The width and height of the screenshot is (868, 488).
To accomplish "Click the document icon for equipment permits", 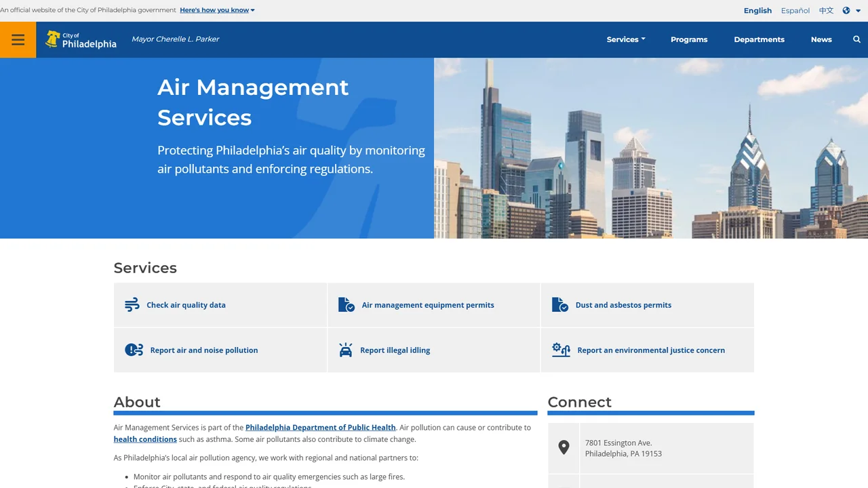I will tap(347, 305).
